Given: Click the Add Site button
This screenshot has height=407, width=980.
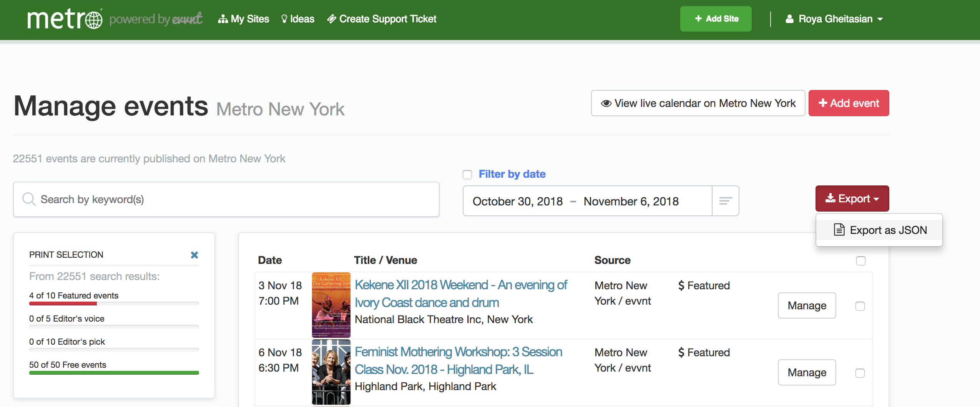Looking at the screenshot, I should tap(716, 19).
